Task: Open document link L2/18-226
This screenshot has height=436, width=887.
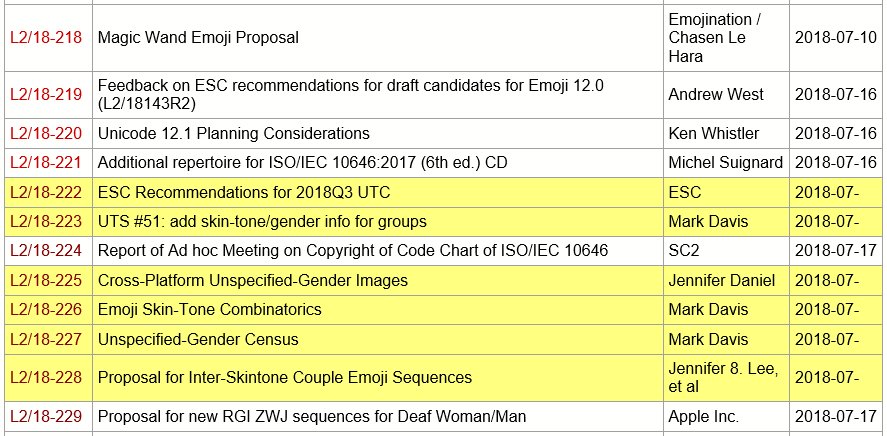Action: (x=46, y=309)
